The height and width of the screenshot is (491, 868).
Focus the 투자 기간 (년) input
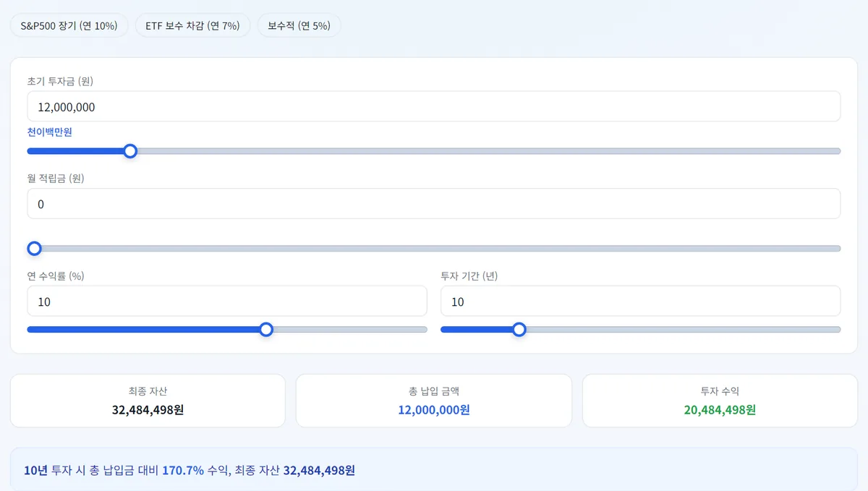[641, 301]
